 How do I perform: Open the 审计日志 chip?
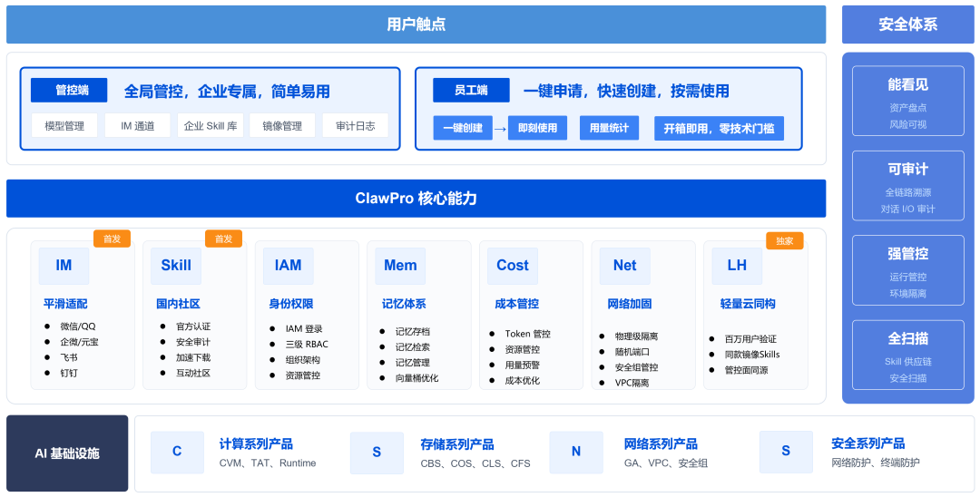356,125
